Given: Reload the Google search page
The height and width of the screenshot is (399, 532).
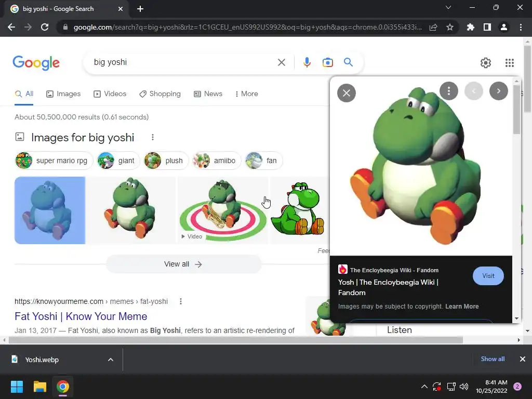Looking at the screenshot, I should tap(45, 27).
